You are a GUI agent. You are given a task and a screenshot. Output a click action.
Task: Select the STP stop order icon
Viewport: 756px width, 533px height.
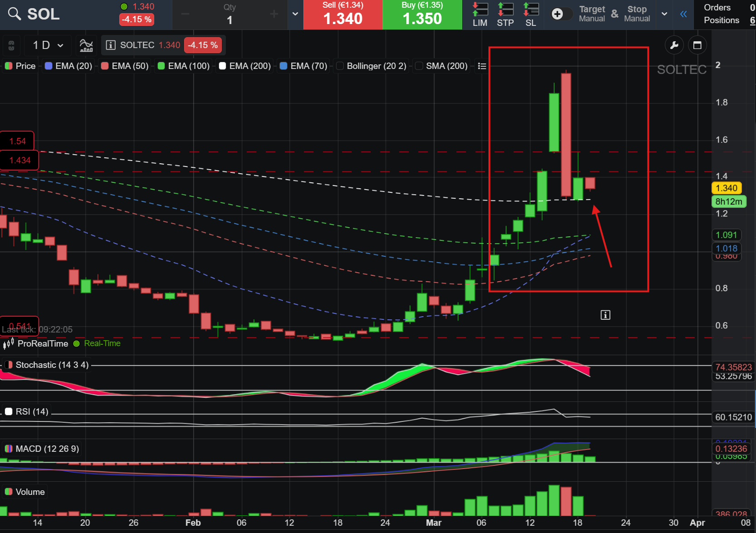(x=505, y=15)
